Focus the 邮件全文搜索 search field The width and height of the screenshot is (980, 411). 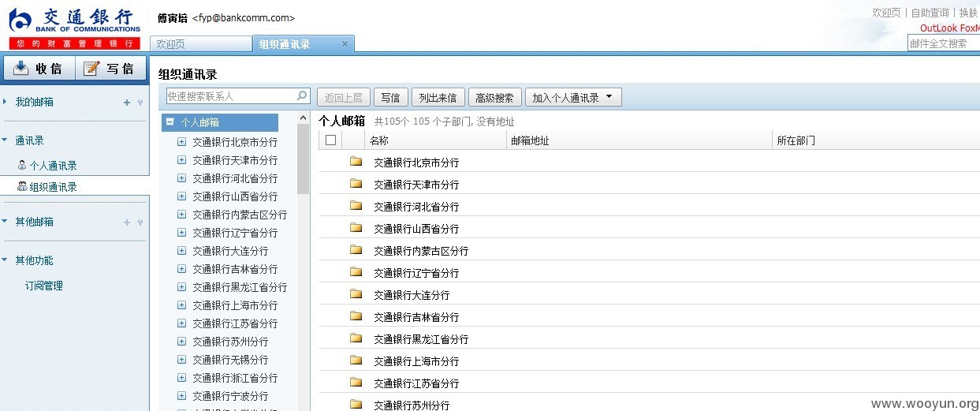[x=944, y=43]
